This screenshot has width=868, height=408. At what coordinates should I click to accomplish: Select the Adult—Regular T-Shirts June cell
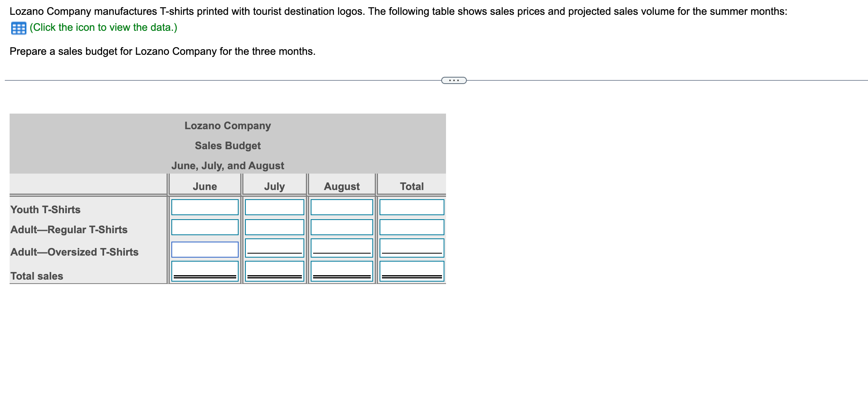coord(205,228)
